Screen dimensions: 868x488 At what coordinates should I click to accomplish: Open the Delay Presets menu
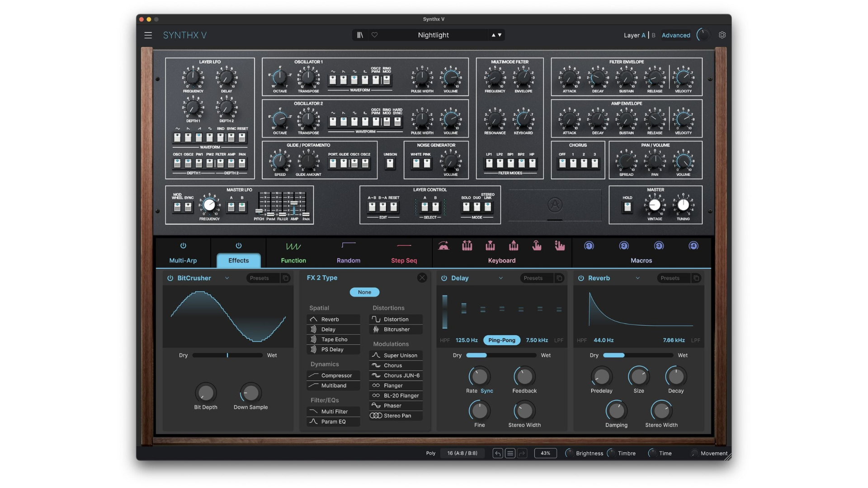536,278
